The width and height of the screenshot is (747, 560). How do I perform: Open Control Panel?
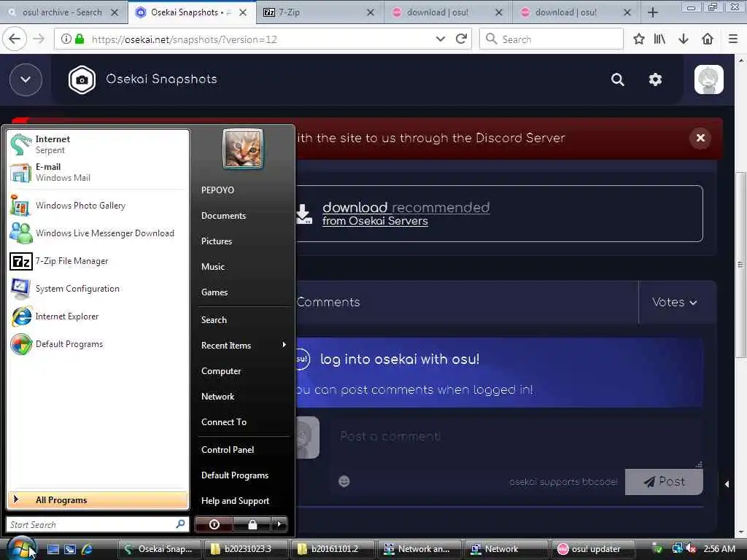click(243, 450)
